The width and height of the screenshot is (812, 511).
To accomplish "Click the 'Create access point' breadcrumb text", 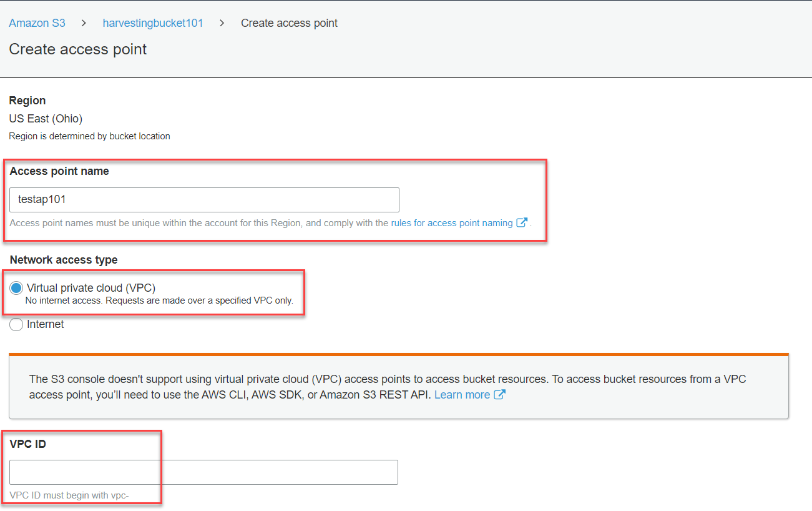I will point(289,23).
